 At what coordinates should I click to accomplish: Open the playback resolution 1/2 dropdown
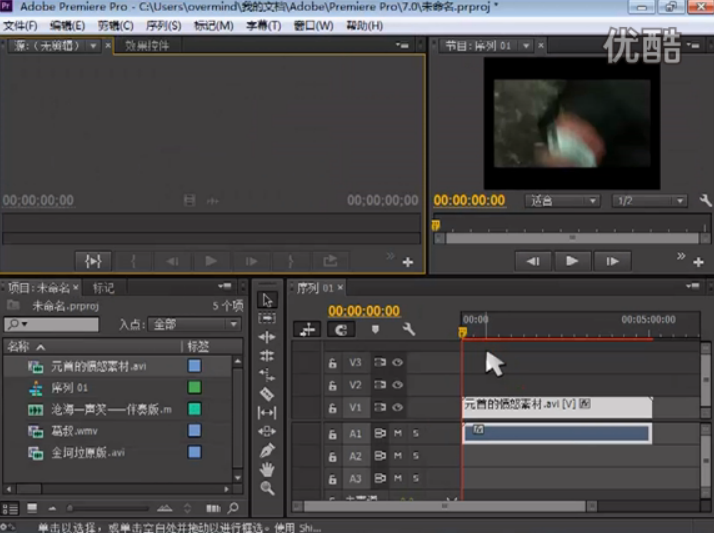coord(650,201)
